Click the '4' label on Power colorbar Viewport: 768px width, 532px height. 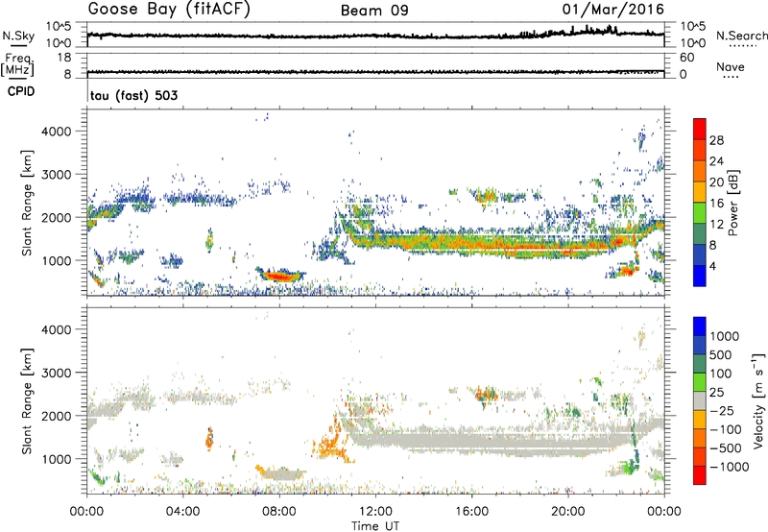pyautogui.click(x=712, y=266)
